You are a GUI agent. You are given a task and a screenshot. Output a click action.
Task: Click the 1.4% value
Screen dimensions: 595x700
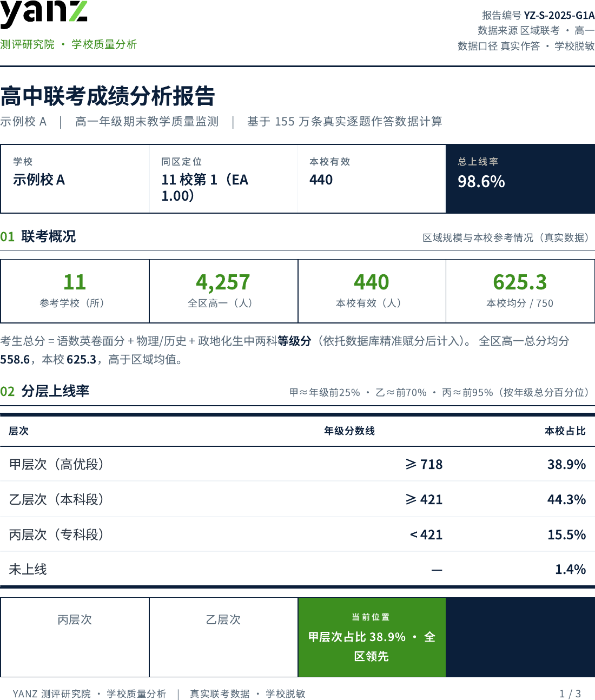571,569
